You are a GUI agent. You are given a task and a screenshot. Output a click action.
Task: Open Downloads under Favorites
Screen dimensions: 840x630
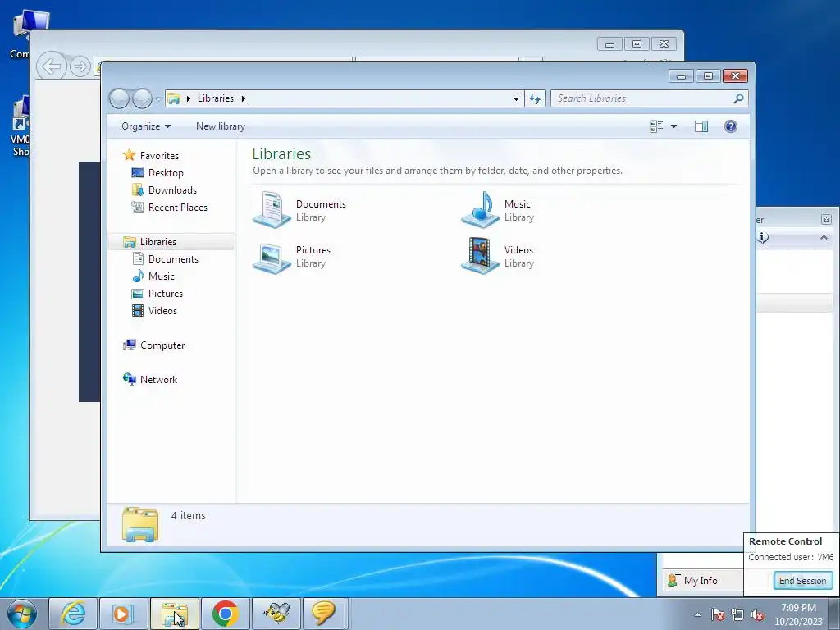click(172, 190)
